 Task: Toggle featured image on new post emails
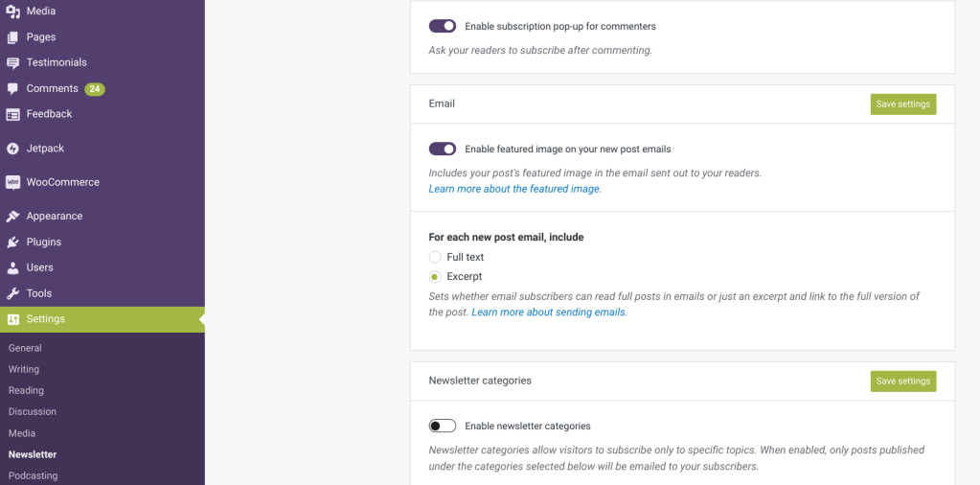pos(443,149)
